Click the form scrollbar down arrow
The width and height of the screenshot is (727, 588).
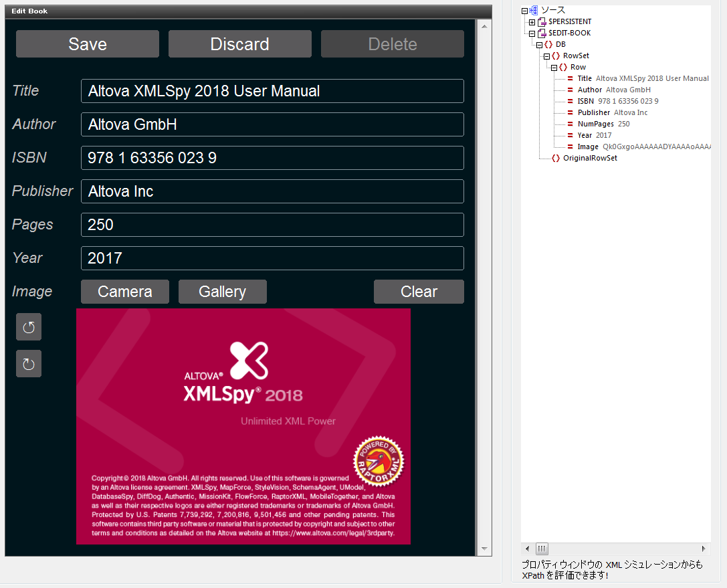pos(484,549)
